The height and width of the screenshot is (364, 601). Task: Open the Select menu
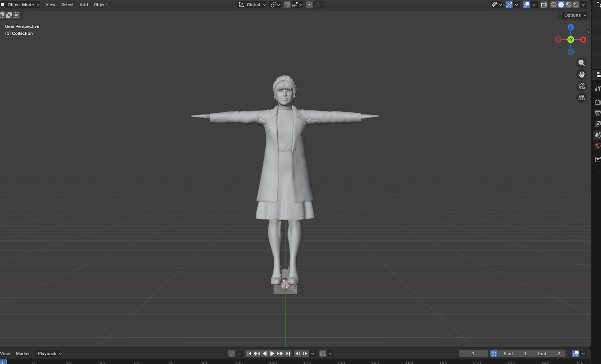pos(67,5)
